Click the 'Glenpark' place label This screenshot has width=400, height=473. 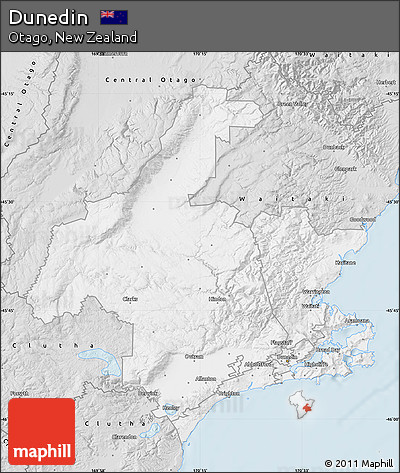345,169
